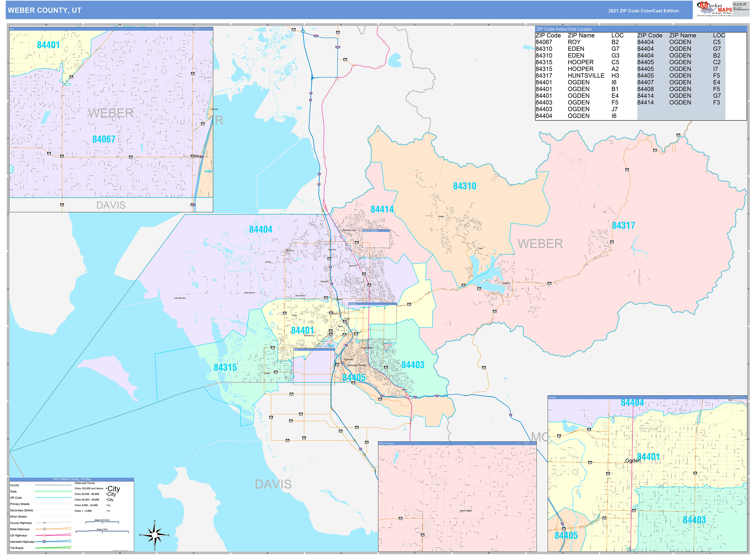This screenshot has width=756, height=555.
Task: Click the 84404 label on the main map
Action: tap(260, 229)
